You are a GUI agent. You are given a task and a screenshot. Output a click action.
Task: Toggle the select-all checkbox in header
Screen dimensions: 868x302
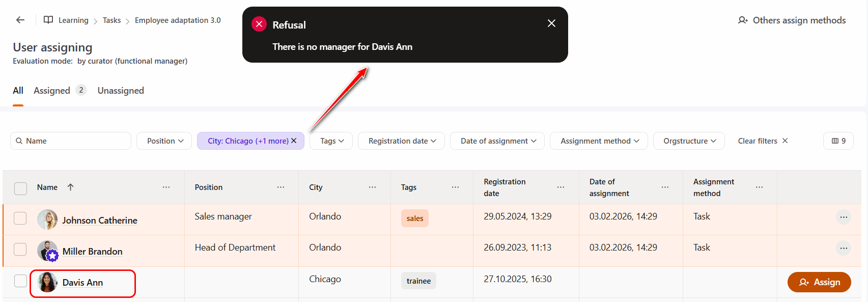(x=20, y=188)
